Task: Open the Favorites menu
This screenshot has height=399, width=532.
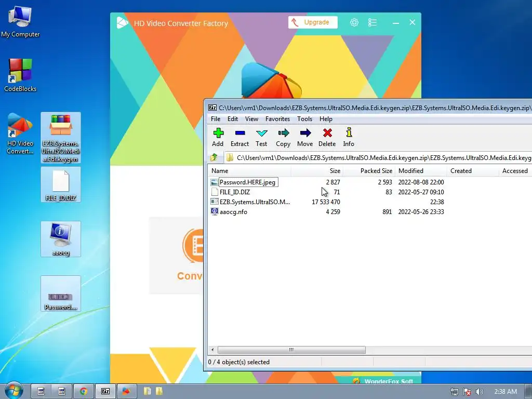Action: (x=277, y=119)
